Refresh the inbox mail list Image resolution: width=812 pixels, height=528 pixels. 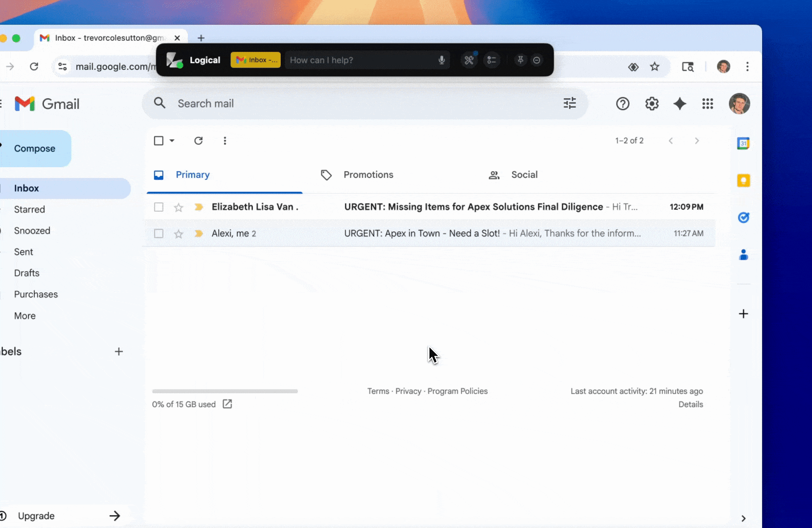198,141
